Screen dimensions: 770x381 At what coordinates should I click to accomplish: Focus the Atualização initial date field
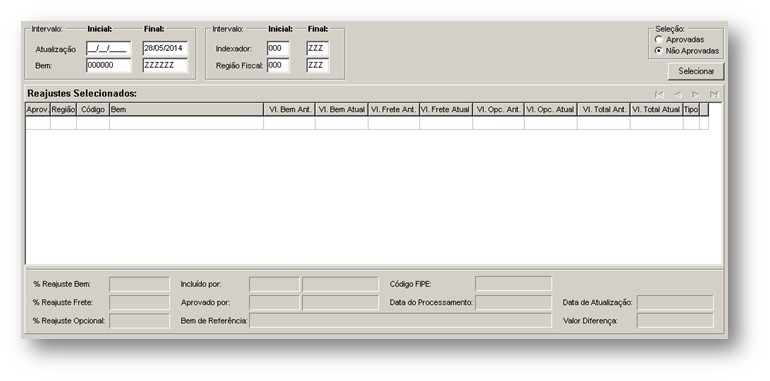[x=109, y=49]
